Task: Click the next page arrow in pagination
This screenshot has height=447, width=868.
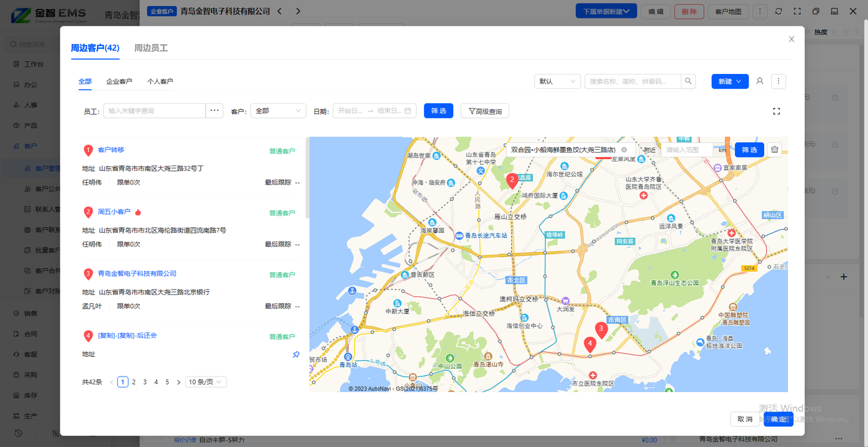Action: click(178, 382)
